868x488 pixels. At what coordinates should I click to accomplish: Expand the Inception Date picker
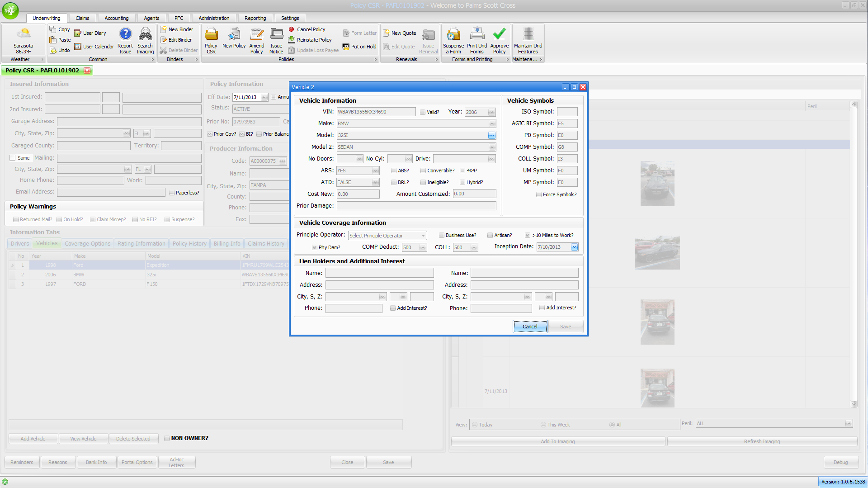coord(574,247)
